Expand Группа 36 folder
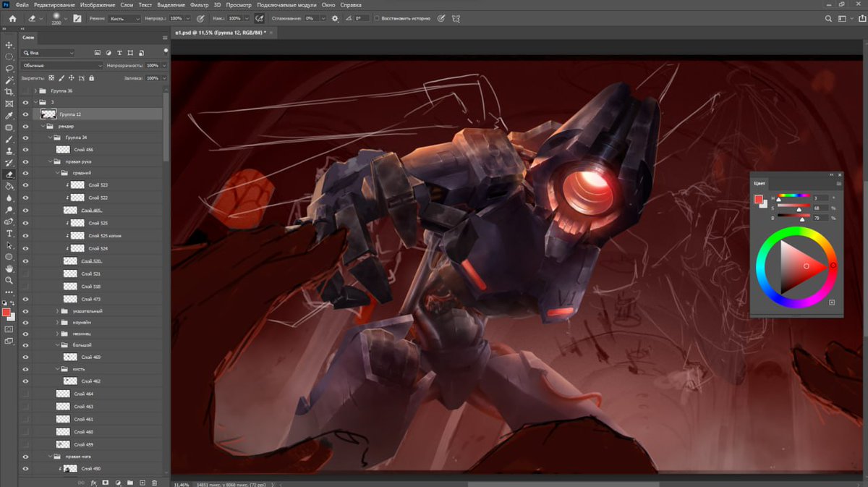The image size is (868, 487). click(x=35, y=91)
